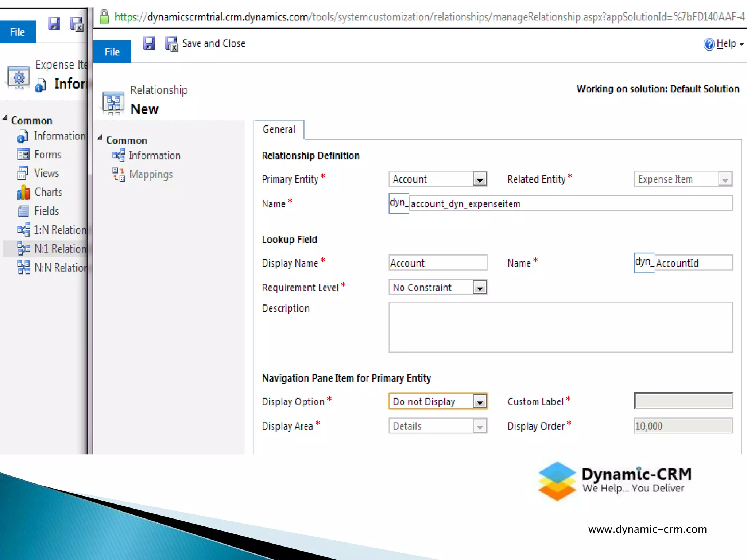This screenshot has height=560, width=747.
Task: Click the Lookup Field heading
Action: click(x=290, y=240)
